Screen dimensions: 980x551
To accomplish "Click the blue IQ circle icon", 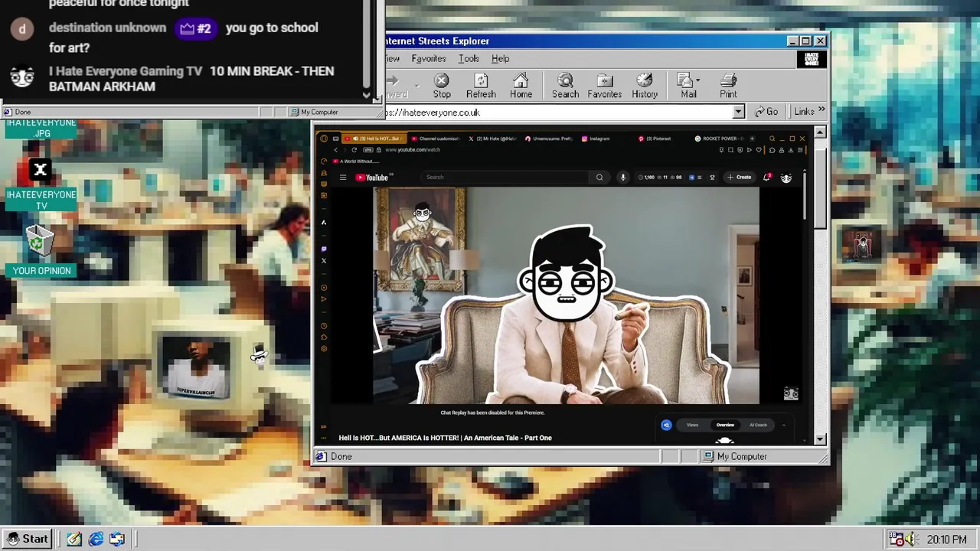I will 666,425.
